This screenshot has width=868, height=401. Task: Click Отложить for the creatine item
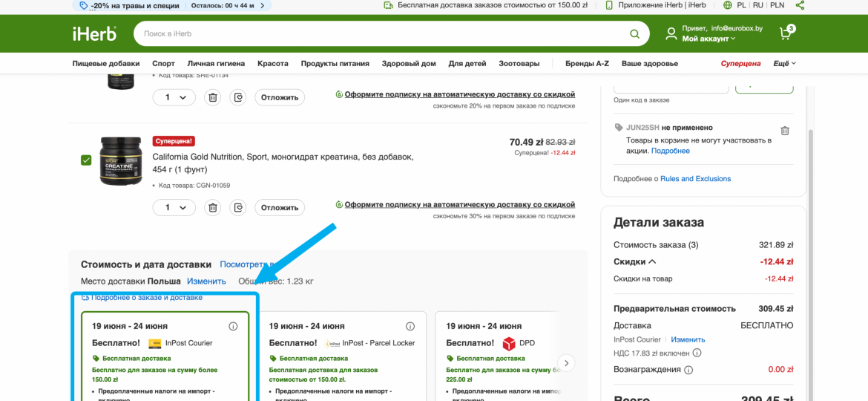[280, 208]
